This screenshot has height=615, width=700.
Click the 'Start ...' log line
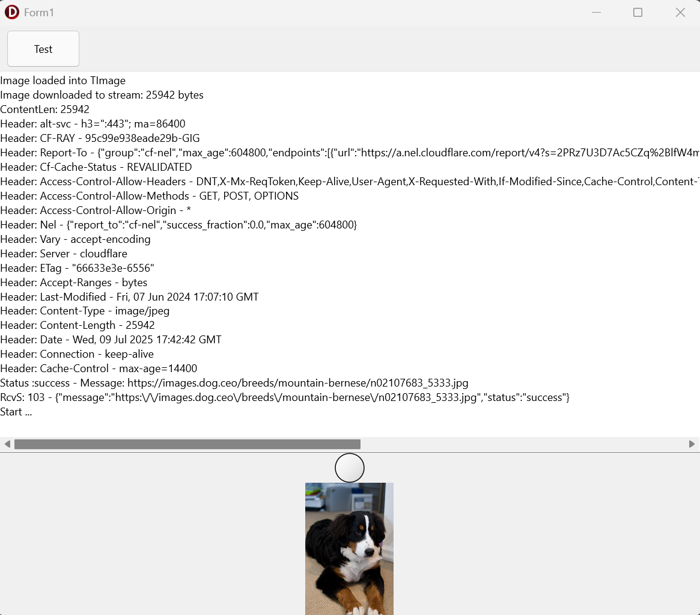[16, 412]
